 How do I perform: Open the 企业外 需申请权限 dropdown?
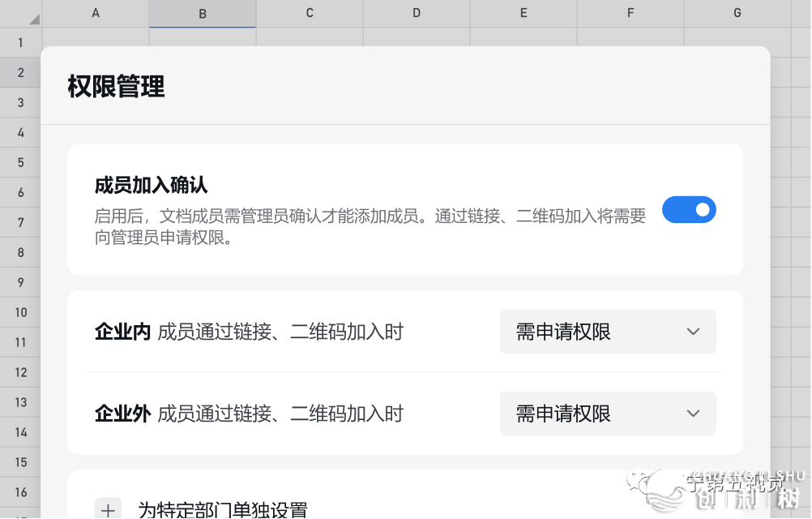[x=608, y=414]
